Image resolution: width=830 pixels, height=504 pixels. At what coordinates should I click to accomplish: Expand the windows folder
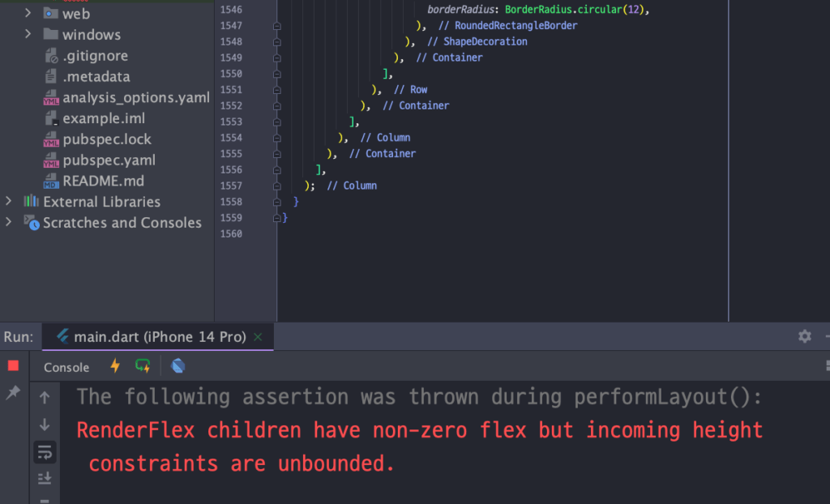pyautogui.click(x=28, y=34)
